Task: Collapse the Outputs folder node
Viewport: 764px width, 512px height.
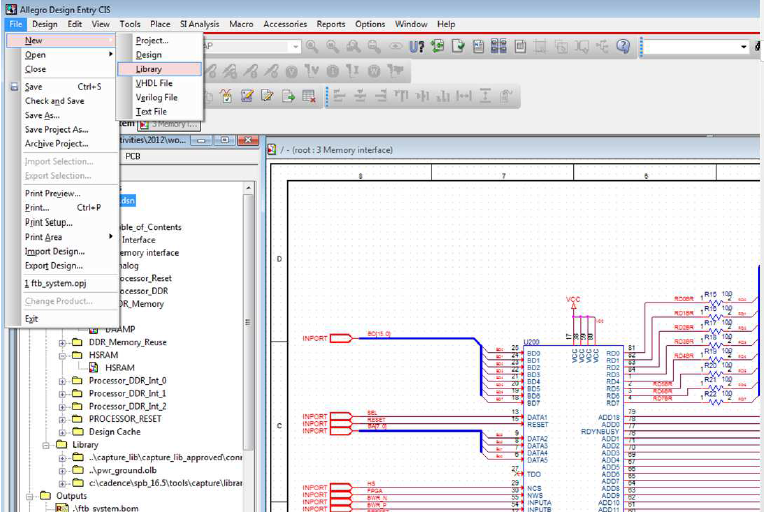Action: pyautogui.click(x=30, y=496)
